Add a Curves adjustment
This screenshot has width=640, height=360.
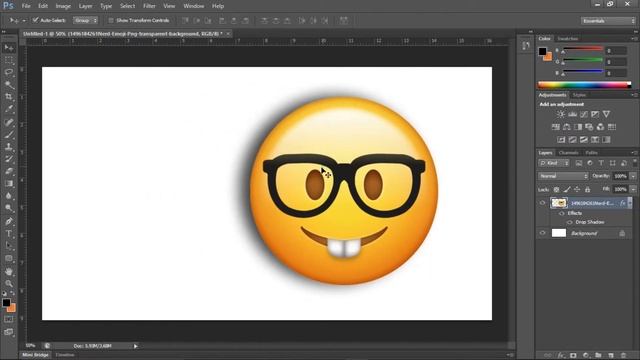click(x=584, y=114)
